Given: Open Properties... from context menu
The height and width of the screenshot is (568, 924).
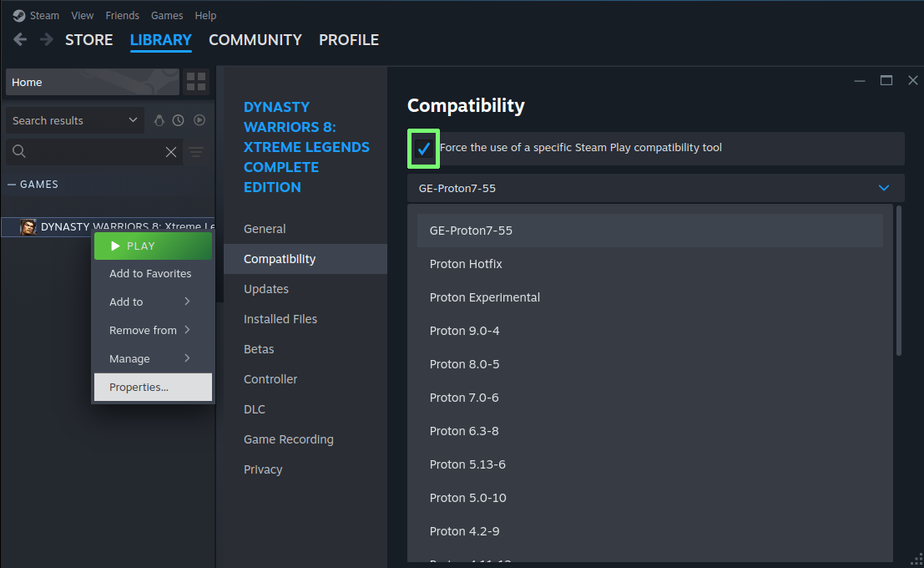Looking at the screenshot, I should tap(153, 387).
